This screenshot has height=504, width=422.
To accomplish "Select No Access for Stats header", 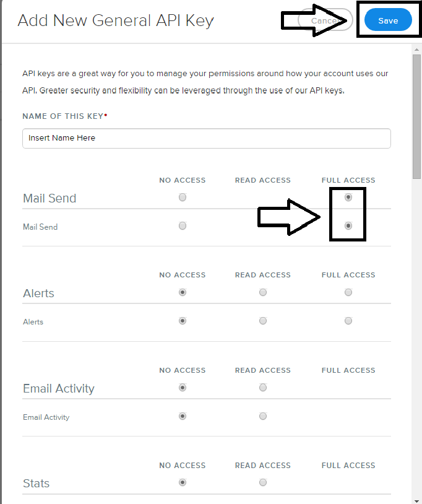I will (183, 482).
